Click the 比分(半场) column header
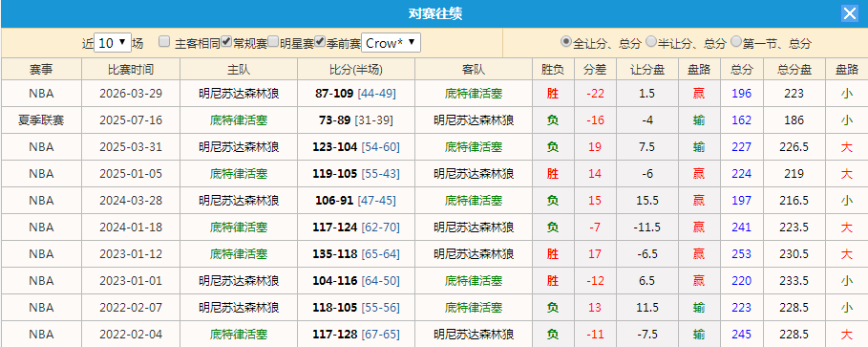 [356, 69]
